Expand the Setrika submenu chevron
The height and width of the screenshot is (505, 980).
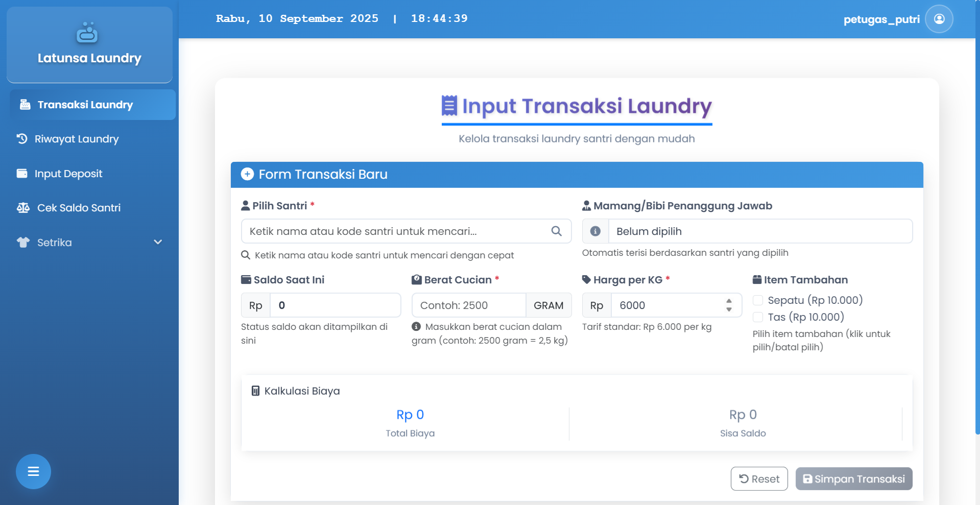(158, 243)
